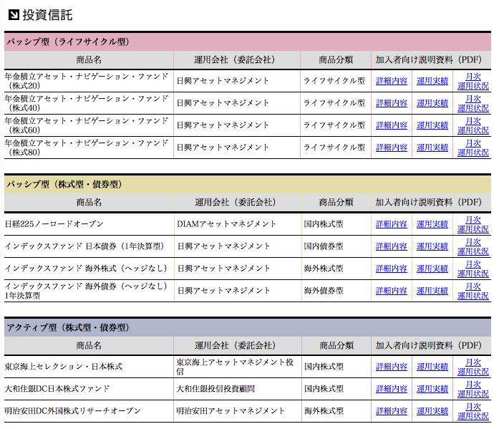This screenshot has height=429, width=504.
Task: Open 運用実績 for ナビゲーション・ファンド(株式60)
Action: (x=432, y=125)
